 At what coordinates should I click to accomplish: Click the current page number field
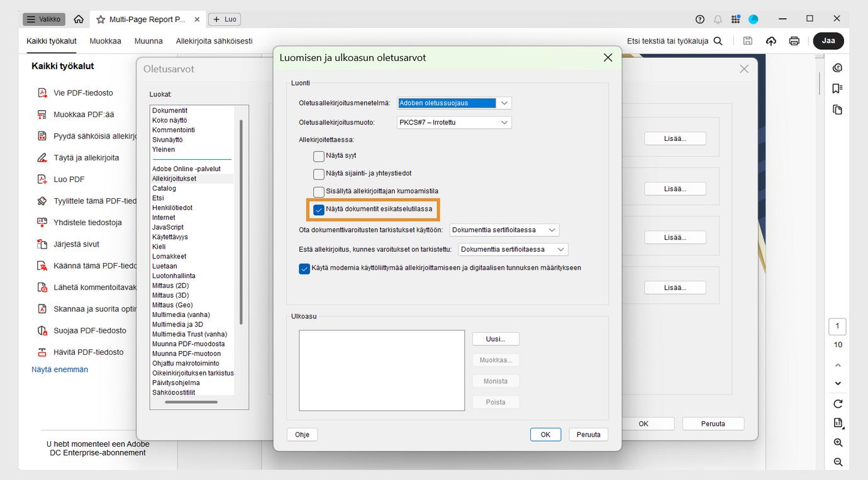point(838,327)
